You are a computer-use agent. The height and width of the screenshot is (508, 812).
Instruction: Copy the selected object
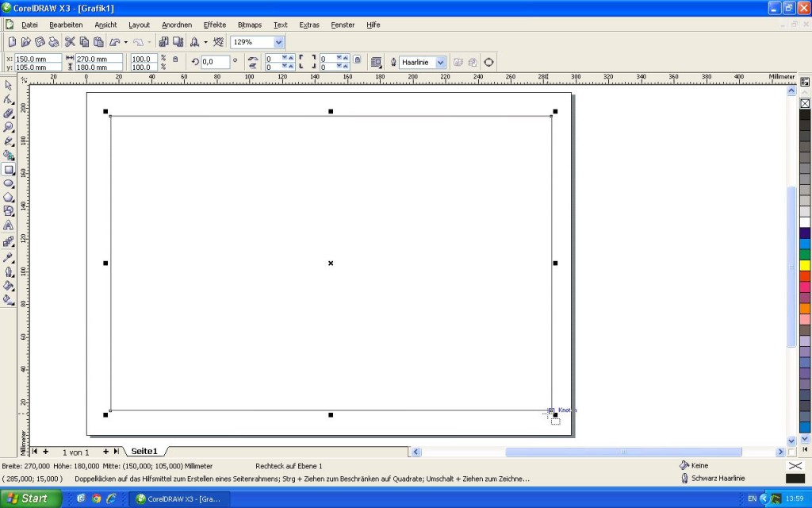[x=84, y=42]
